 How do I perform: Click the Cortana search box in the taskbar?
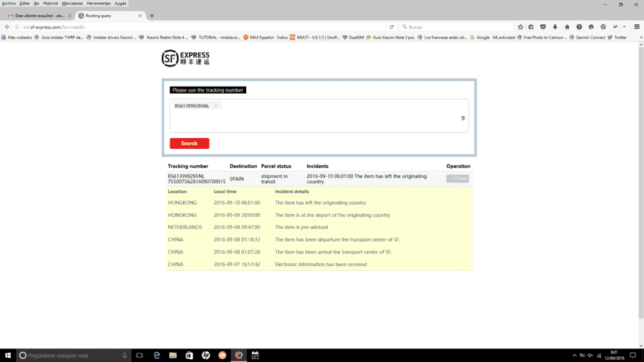(74, 356)
